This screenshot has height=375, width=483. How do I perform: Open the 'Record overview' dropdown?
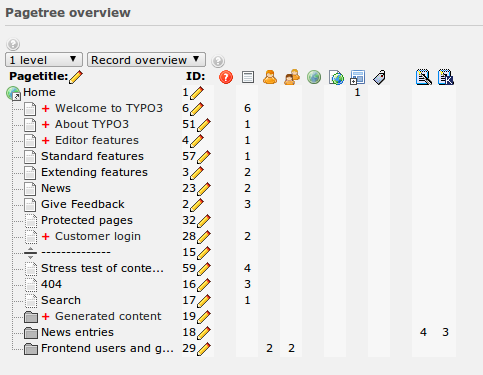(x=146, y=60)
